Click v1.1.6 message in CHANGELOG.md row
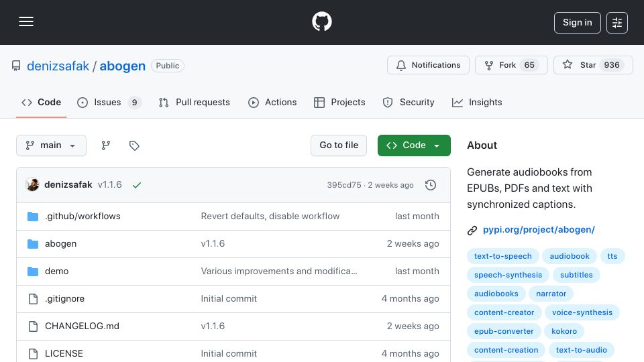 (213, 326)
